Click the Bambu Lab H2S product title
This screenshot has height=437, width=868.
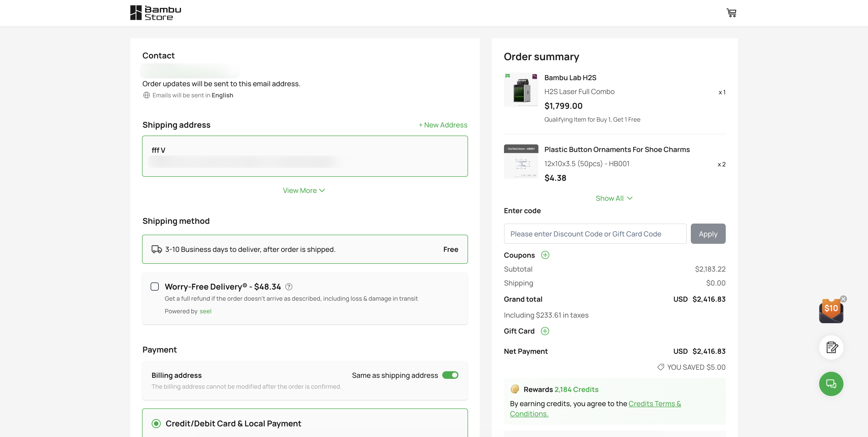570,77
